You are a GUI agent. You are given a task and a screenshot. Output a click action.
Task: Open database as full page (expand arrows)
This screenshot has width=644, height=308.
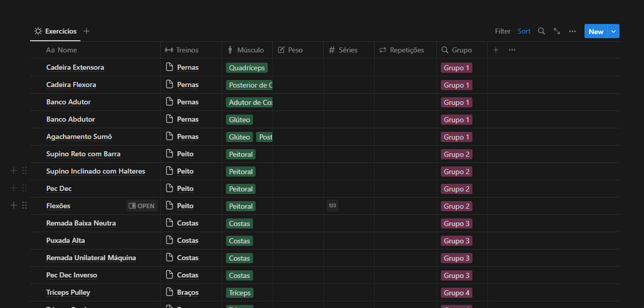click(556, 31)
